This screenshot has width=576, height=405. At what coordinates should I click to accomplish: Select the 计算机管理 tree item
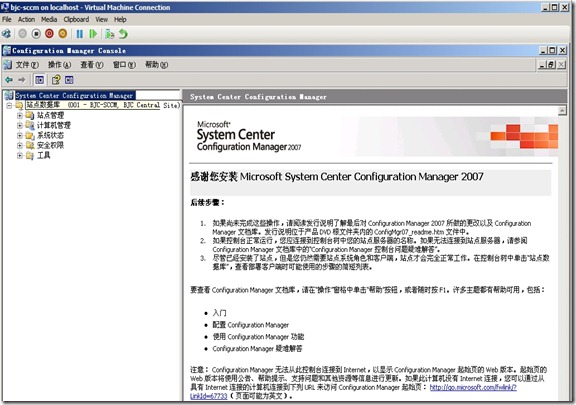tap(54, 125)
